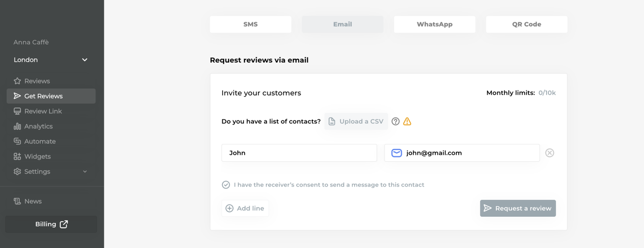Click the Add line button
The width and height of the screenshot is (644, 248).
245,209
